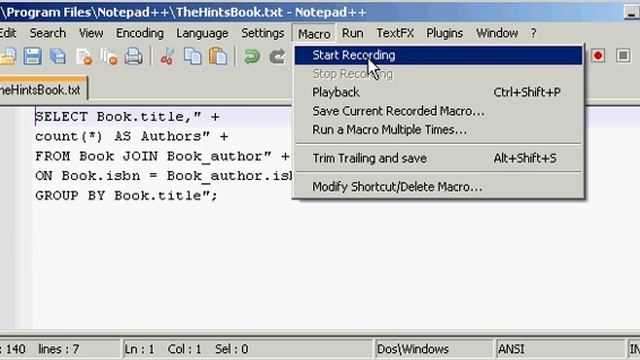Open the View menu
The width and height of the screenshot is (640, 360).
[91, 33]
